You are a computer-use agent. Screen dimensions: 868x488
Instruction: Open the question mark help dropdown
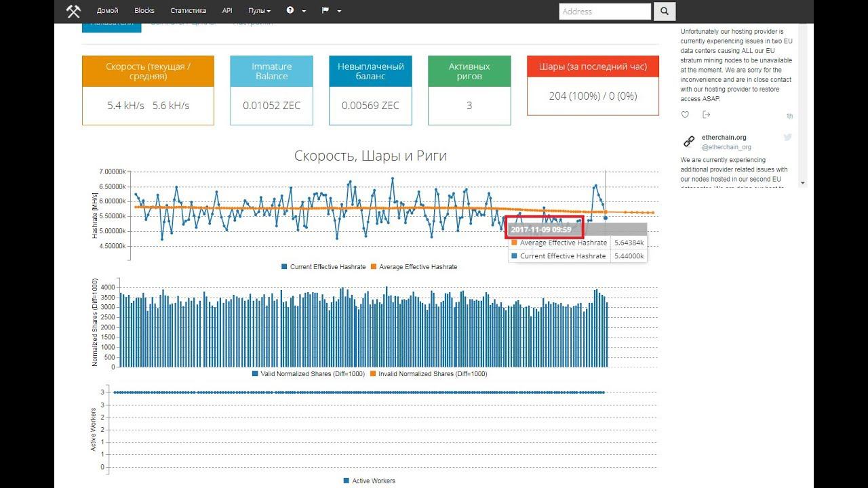pyautogui.click(x=296, y=11)
